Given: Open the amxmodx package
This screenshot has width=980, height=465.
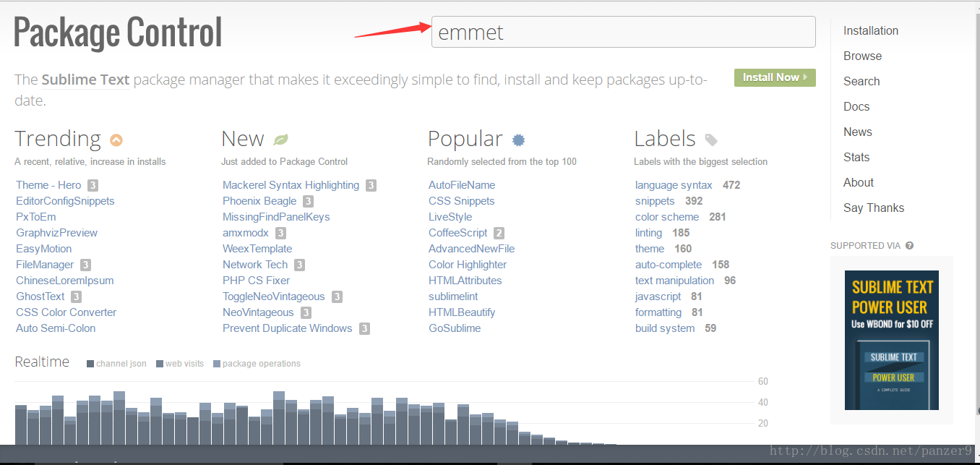Looking at the screenshot, I should tap(246, 233).
